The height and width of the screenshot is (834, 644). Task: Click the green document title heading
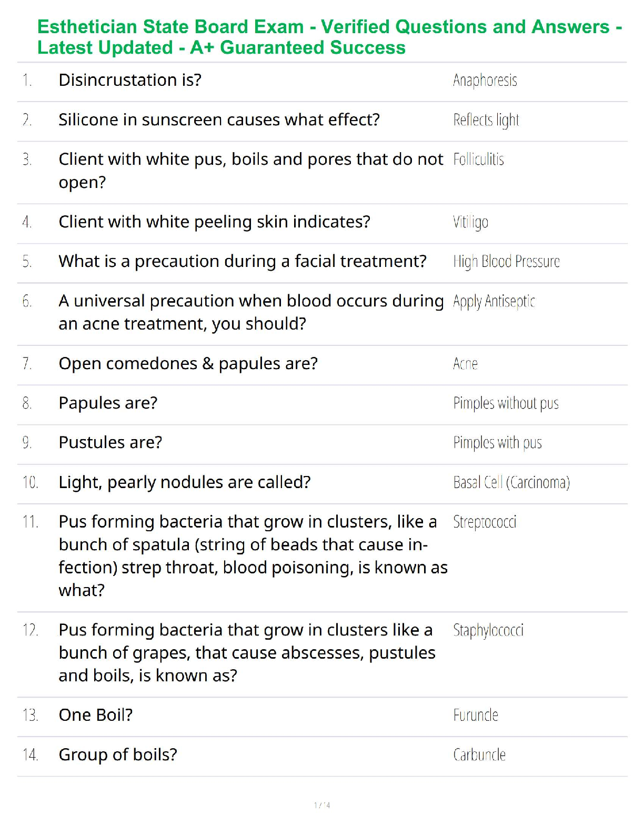[x=329, y=37]
